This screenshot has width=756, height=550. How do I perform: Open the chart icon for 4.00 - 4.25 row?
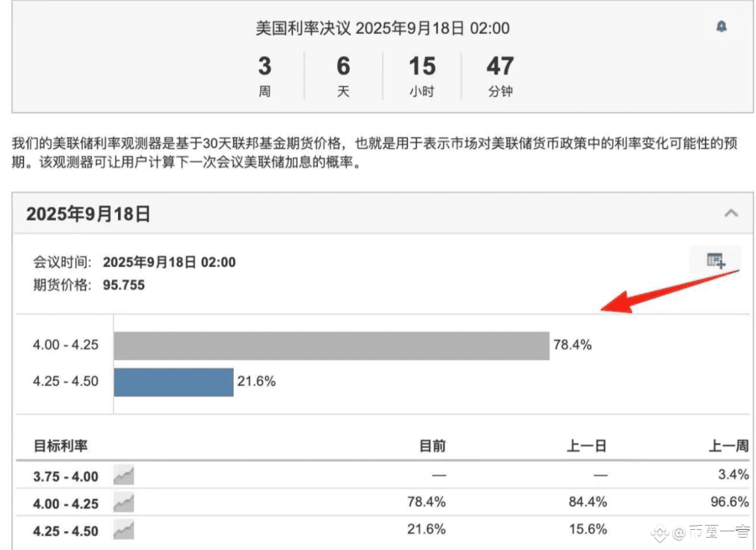pos(124,503)
